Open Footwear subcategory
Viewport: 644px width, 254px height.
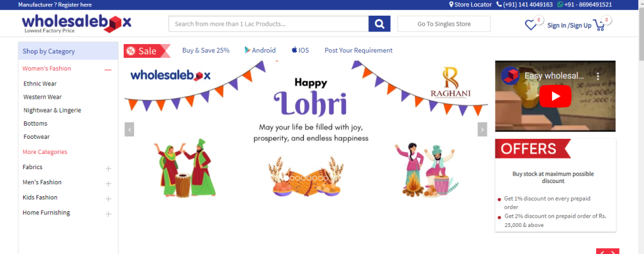click(36, 136)
